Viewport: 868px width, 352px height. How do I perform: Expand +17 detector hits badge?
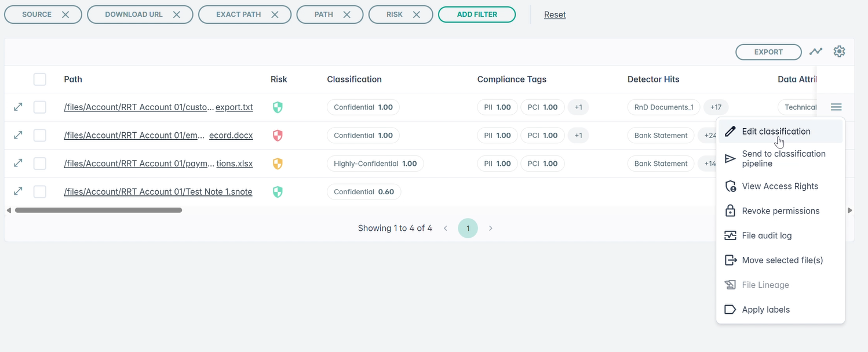[716, 107]
